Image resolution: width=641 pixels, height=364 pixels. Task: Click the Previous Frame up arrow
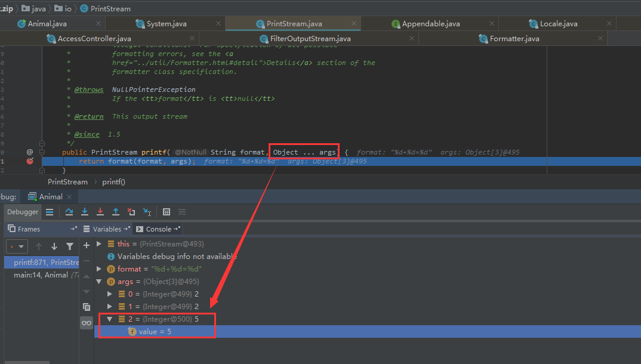tap(39, 246)
